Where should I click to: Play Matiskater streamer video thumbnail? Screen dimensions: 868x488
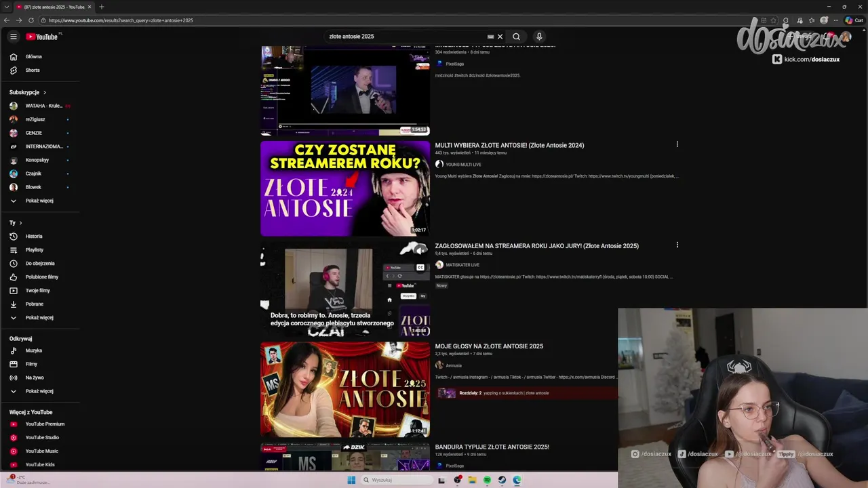(345, 289)
